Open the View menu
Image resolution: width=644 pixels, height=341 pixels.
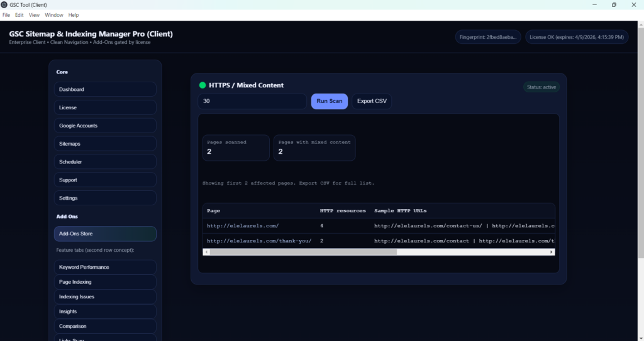(x=34, y=14)
